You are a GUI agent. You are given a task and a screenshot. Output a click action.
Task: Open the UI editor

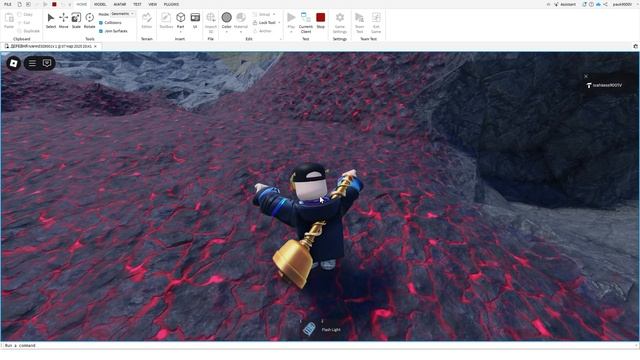point(195,20)
